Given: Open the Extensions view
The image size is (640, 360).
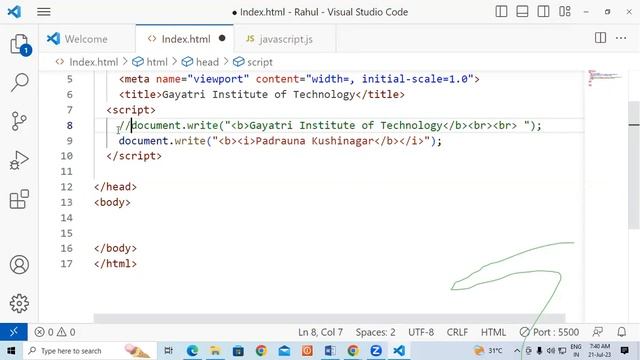Looking at the screenshot, I should [19, 199].
